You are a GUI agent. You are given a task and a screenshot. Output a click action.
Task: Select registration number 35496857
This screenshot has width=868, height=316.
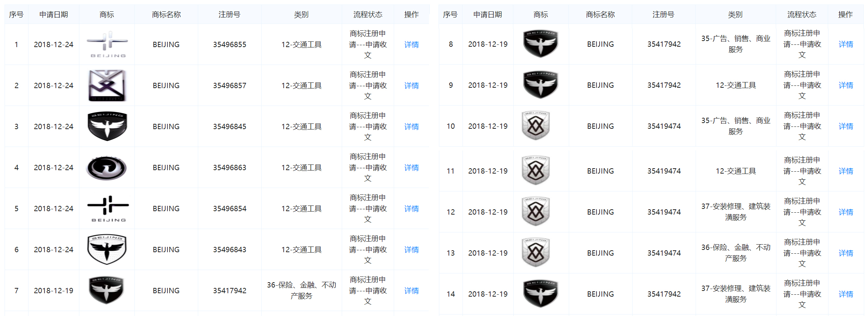pyautogui.click(x=229, y=85)
